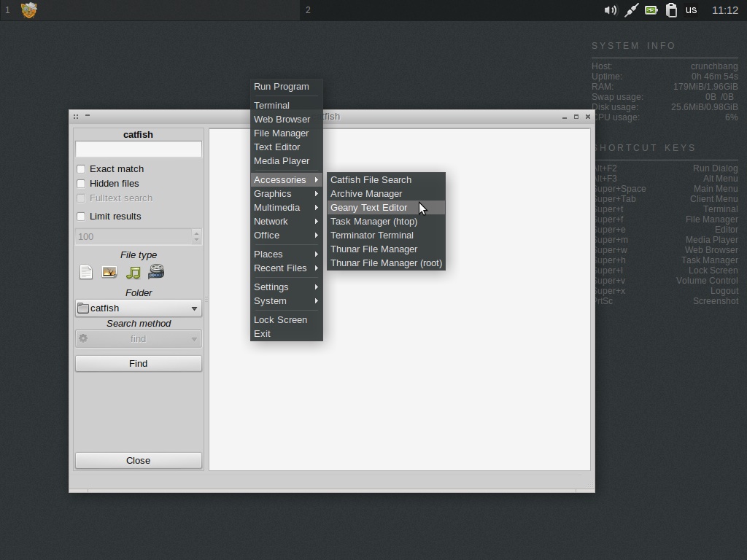Open Task Manager (htop)
This screenshot has height=560, width=747.
click(386, 222)
